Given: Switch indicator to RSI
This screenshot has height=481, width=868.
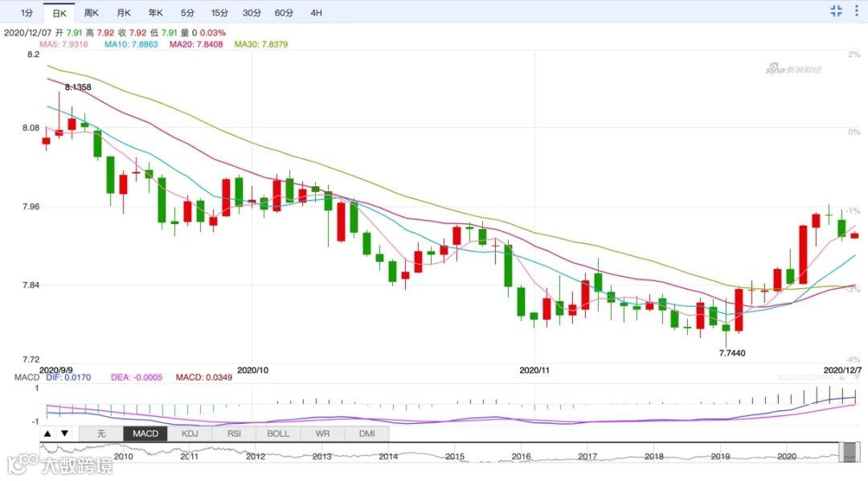Looking at the screenshot, I should (234, 434).
